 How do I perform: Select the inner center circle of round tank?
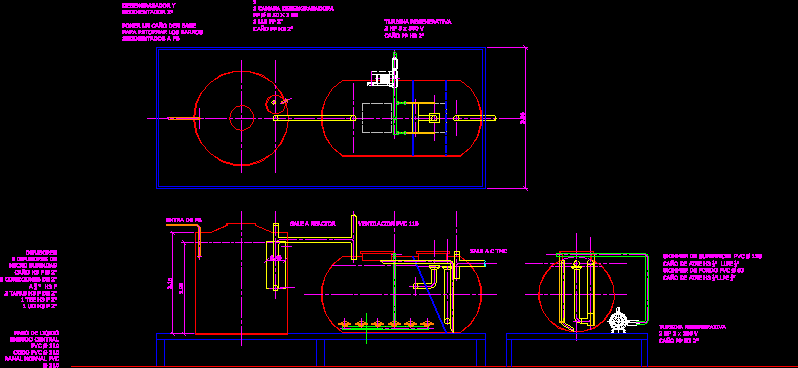242,118
